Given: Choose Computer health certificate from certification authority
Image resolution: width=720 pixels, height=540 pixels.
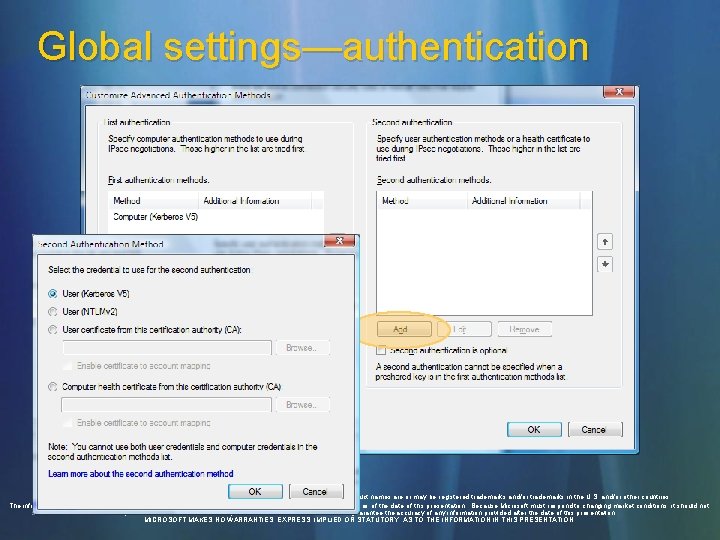Looking at the screenshot, I should [x=53, y=387].
